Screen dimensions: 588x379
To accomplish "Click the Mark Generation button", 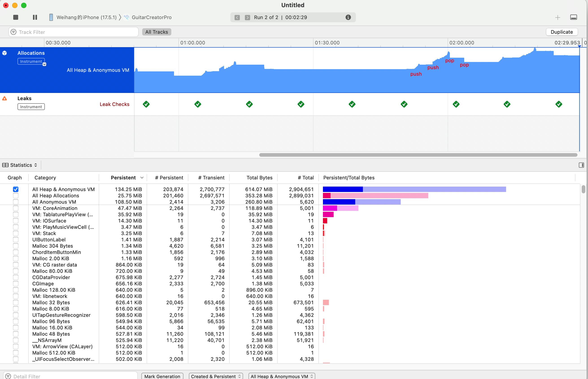I will (162, 376).
